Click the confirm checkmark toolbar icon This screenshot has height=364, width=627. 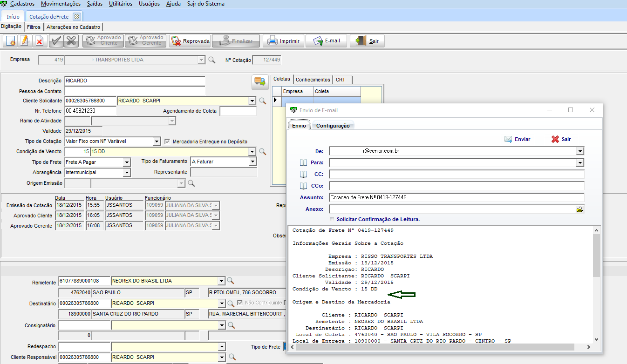pos(56,41)
